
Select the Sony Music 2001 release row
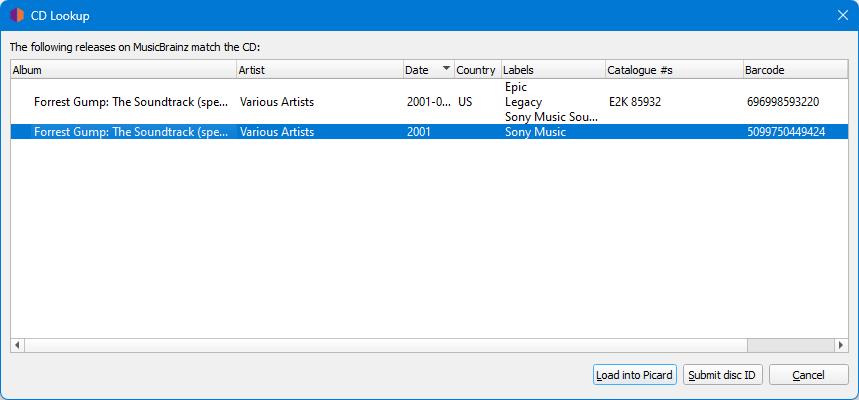pyautogui.click(x=430, y=132)
